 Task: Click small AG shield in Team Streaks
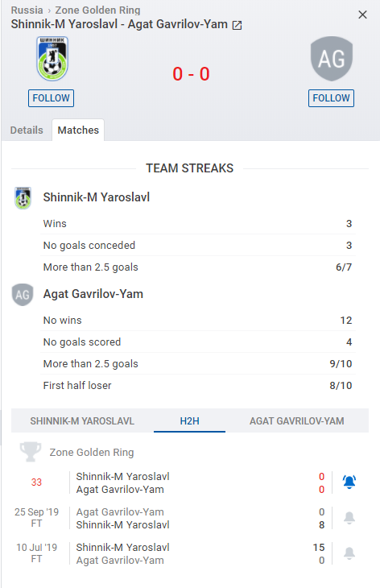pos(23,295)
